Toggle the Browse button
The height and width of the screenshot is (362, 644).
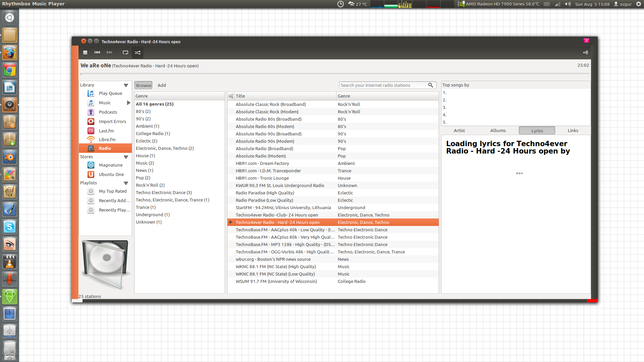pyautogui.click(x=144, y=85)
